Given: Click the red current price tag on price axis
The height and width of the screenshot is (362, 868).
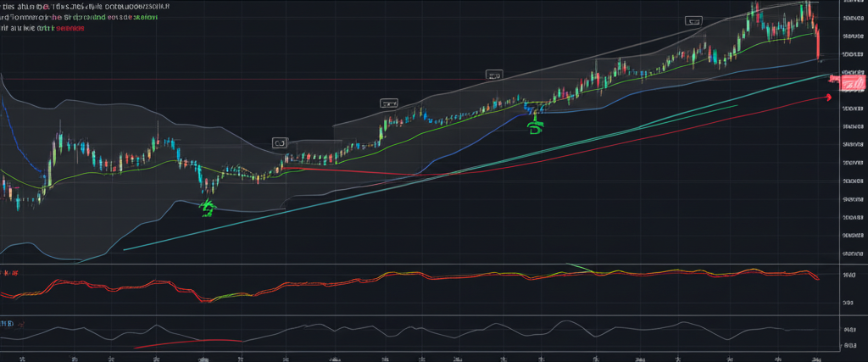Looking at the screenshot, I should 850,81.
